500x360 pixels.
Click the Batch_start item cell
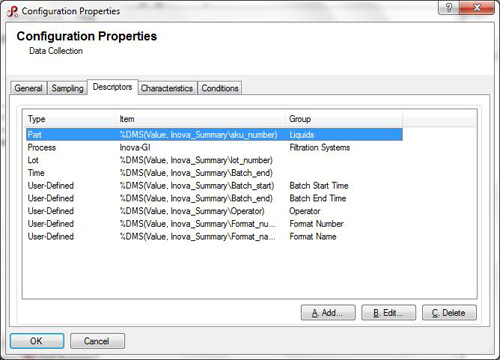(197, 185)
